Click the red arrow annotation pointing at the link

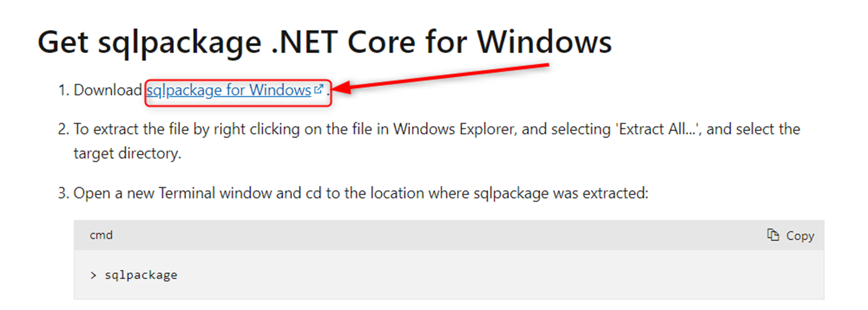442,77
